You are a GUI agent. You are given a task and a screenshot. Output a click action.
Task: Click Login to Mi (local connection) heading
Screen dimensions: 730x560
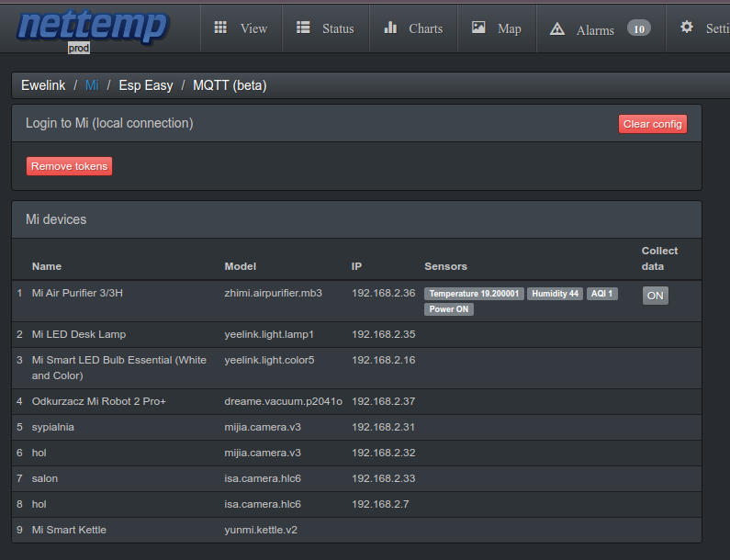[109, 123]
